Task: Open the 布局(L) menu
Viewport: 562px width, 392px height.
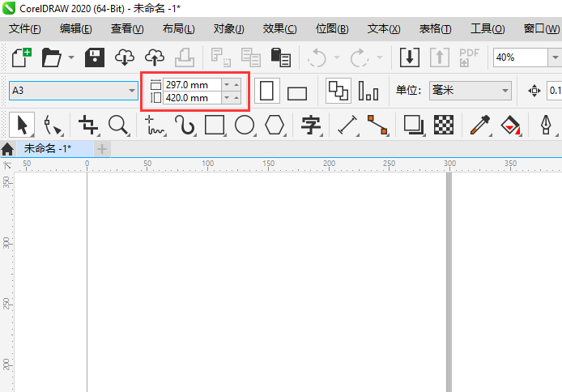Action: pos(178,28)
